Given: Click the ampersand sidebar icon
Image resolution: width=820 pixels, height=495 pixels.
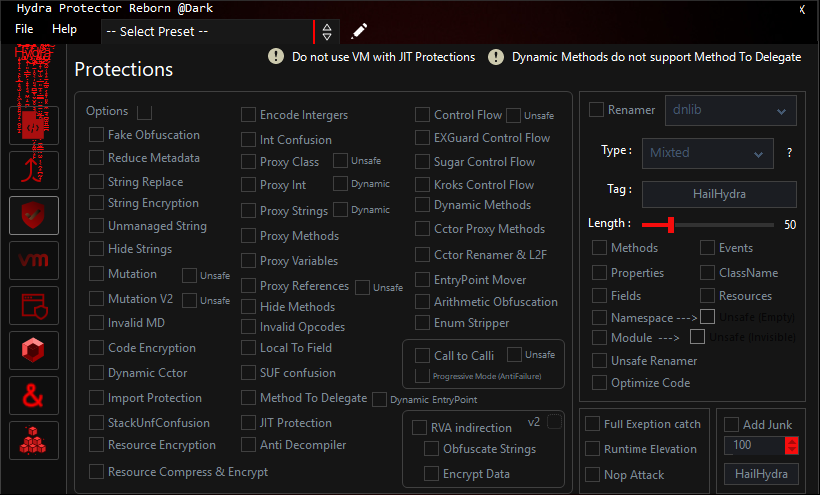Looking at the screenshot, I should coord(33,396).
